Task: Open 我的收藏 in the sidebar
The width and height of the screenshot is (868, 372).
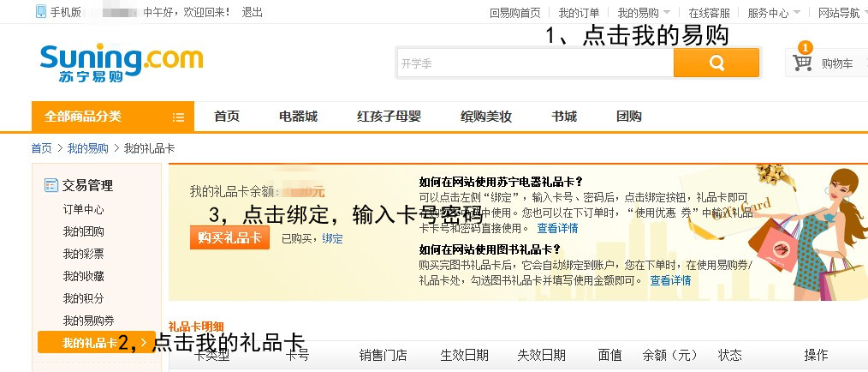Action: (83, 276)
